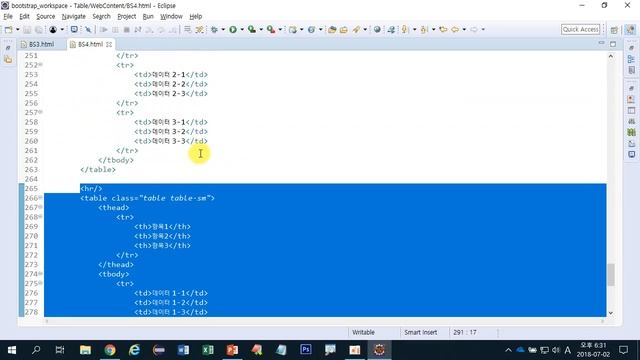Click the Forward navigation arrow icon
Screen dimensions: 640x360
pos(473,29)
